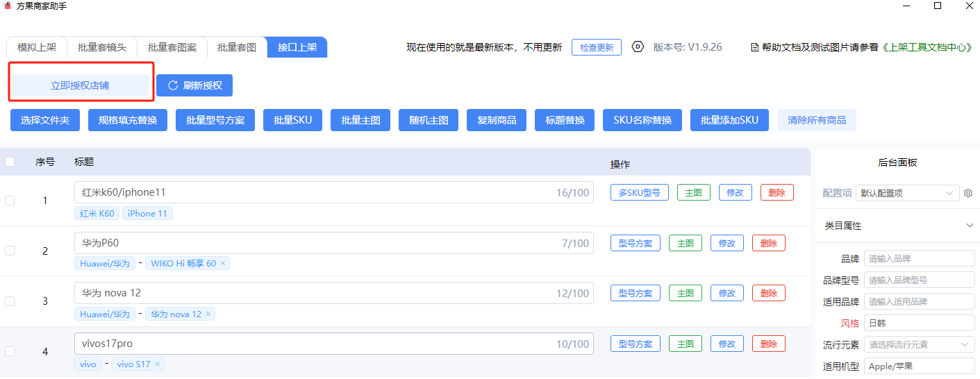Collapse the 类目属性 section
980x379 pixels.
[x=970, y=226]
